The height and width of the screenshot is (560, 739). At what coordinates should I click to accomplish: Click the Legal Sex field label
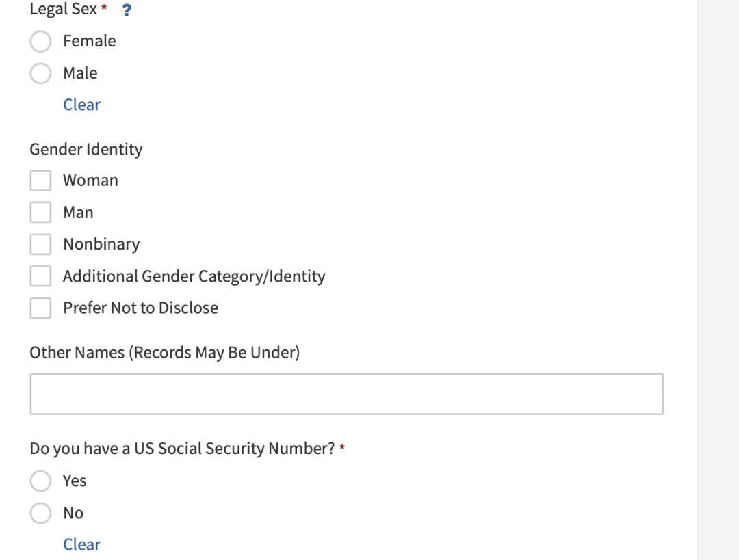63,9
